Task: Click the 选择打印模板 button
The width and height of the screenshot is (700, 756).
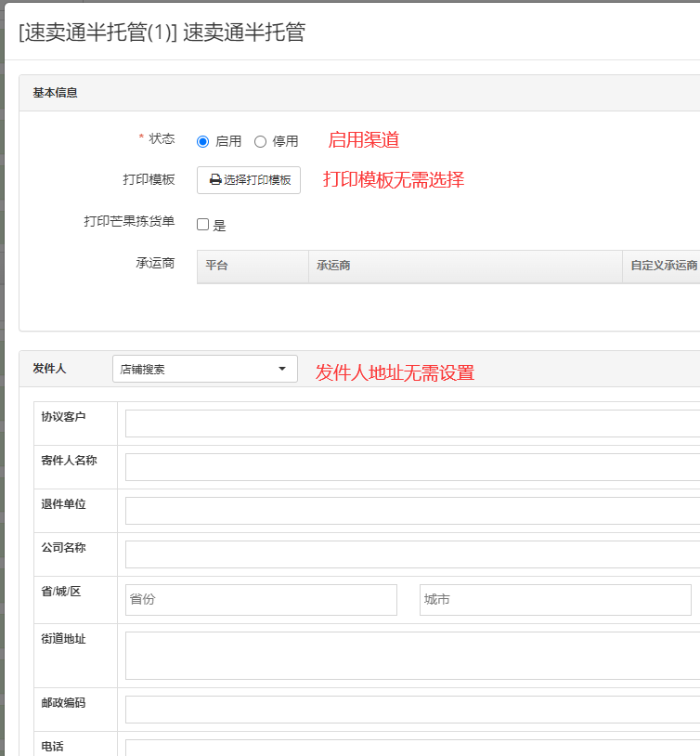Action: click(x=249, y=180)
